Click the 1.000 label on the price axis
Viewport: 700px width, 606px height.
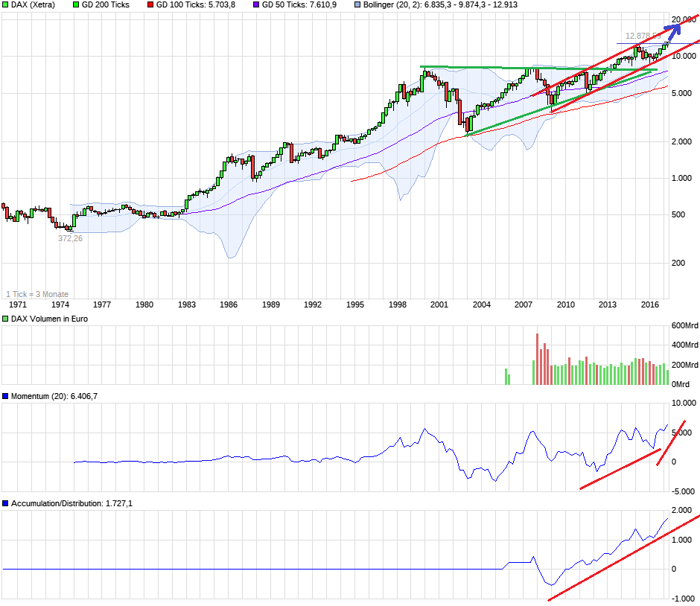click(x=681, y=178)
